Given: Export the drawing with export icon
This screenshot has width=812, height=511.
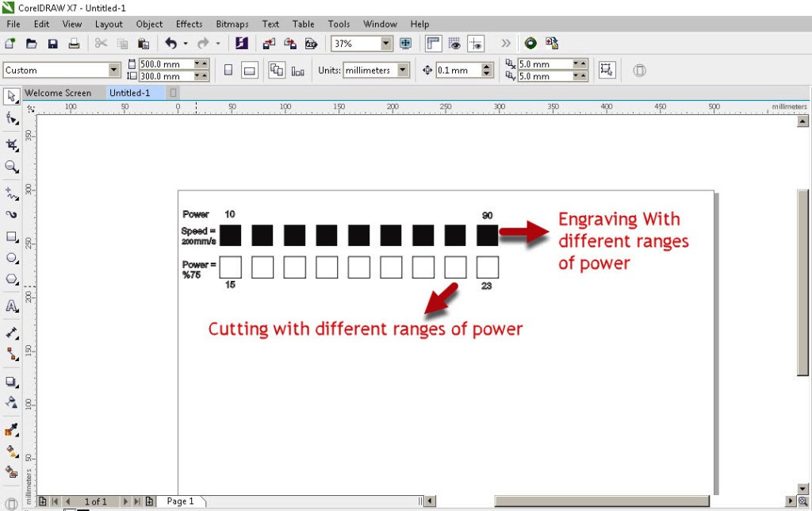Looking at the screenshot, I should click(x=290, y=44).
